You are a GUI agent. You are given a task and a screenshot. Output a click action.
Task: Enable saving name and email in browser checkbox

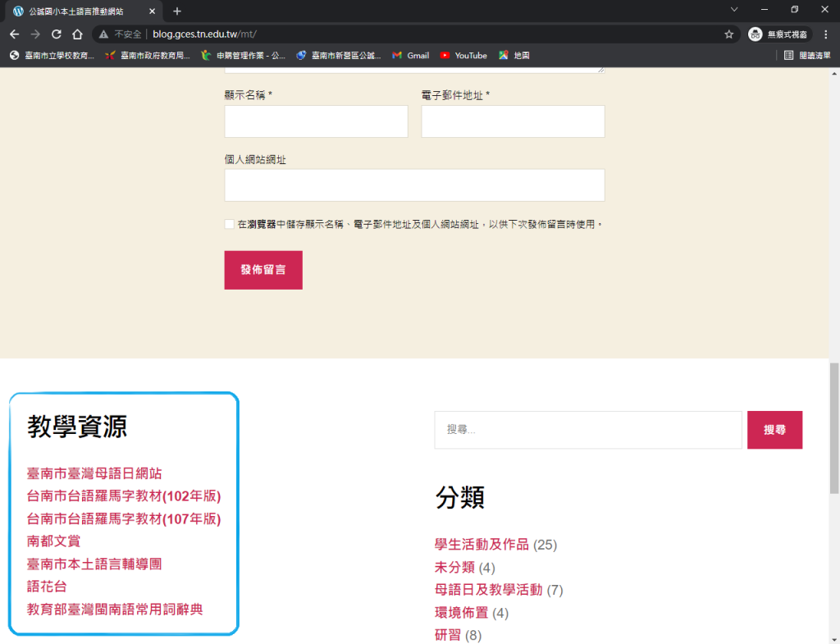click(230, 224)
